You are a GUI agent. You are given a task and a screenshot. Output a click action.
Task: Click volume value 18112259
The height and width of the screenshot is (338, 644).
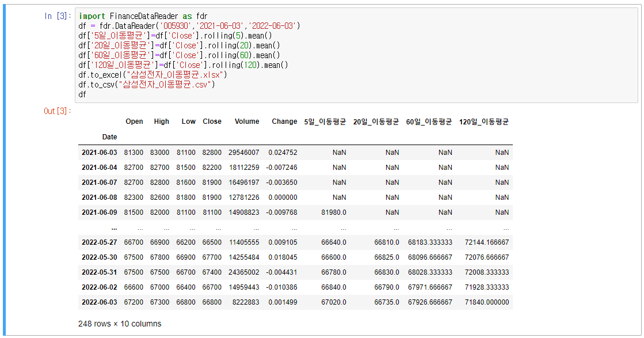[244, 168]
